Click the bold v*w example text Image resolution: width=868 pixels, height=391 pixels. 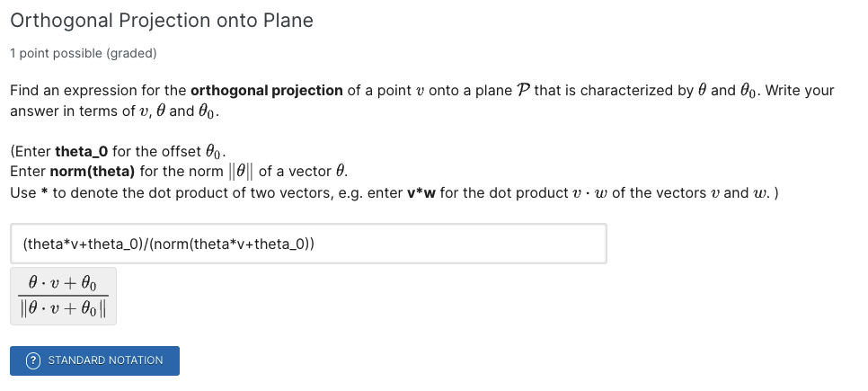tap(421, 193)
